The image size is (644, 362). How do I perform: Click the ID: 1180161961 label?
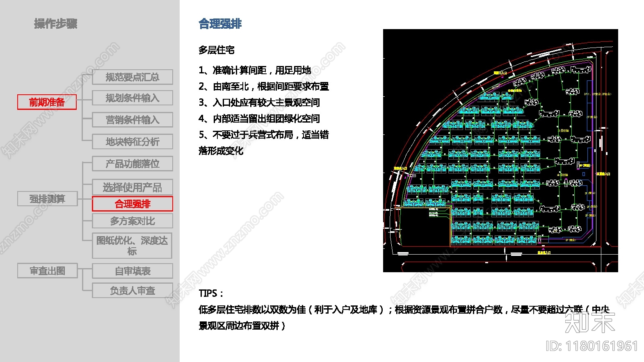[591, 346]
